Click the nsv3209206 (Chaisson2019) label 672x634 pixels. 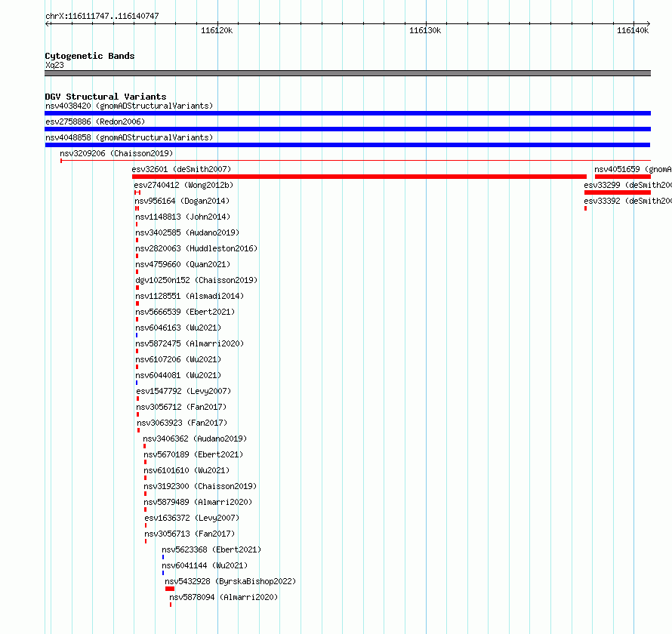point(116,153)
